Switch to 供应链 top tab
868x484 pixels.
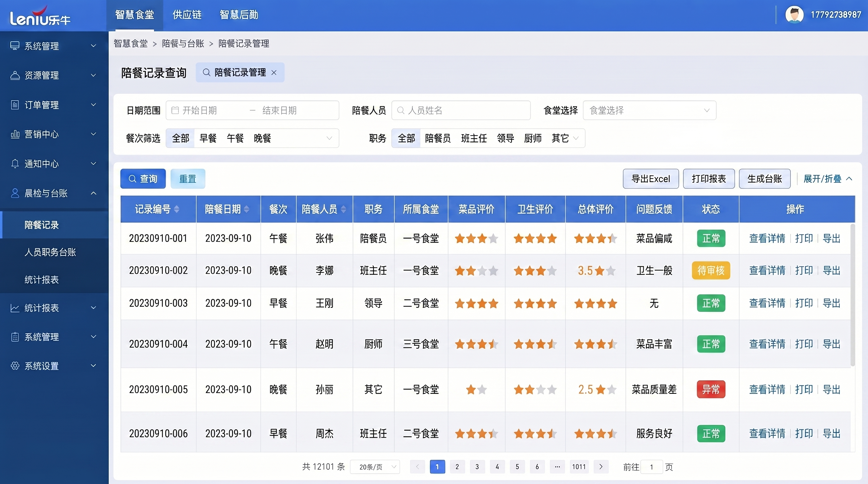(x=187, y=15)
